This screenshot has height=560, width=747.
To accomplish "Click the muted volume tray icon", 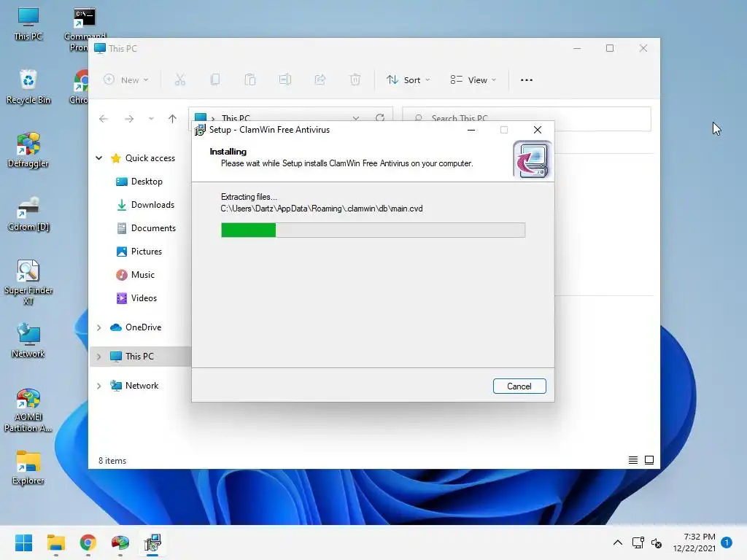I will coord(657,542).
